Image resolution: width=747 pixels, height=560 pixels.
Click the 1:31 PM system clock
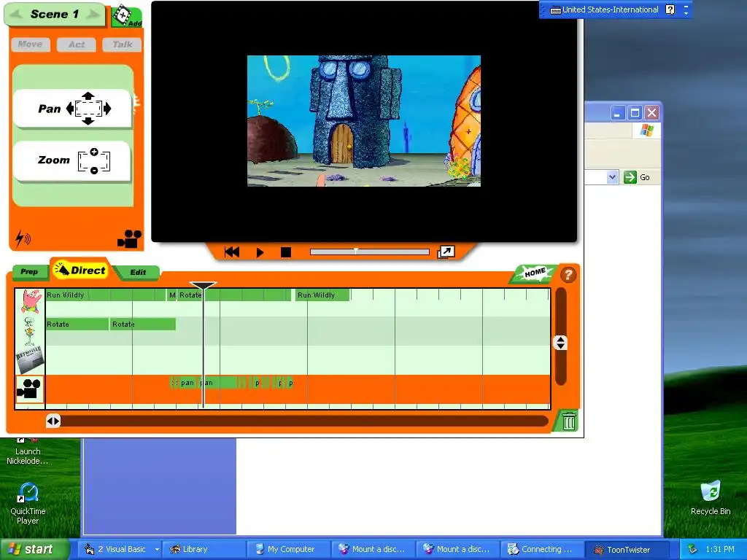point(720,550)
